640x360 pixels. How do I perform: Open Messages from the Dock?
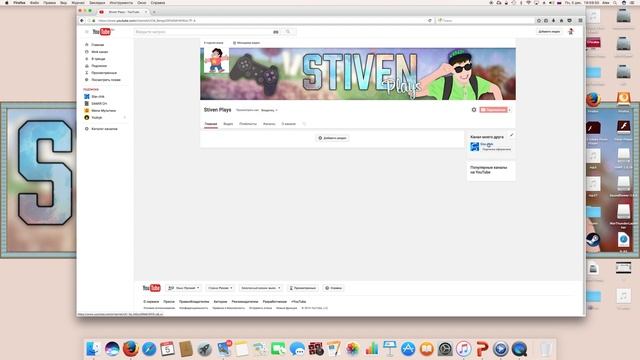[x=297, y=349]
